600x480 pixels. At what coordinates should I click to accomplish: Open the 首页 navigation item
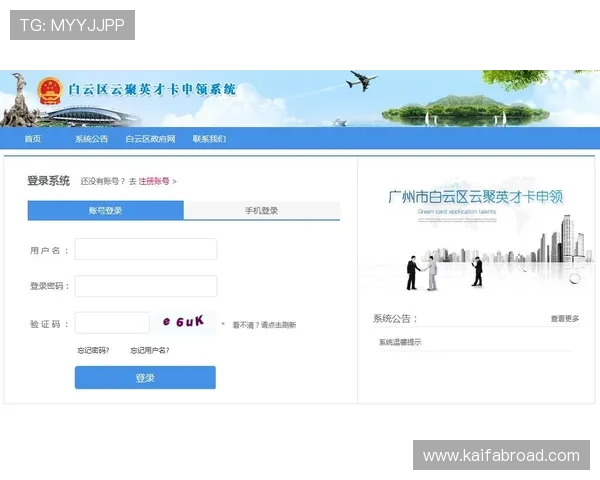pyautogui.click(x=33, y=139)
